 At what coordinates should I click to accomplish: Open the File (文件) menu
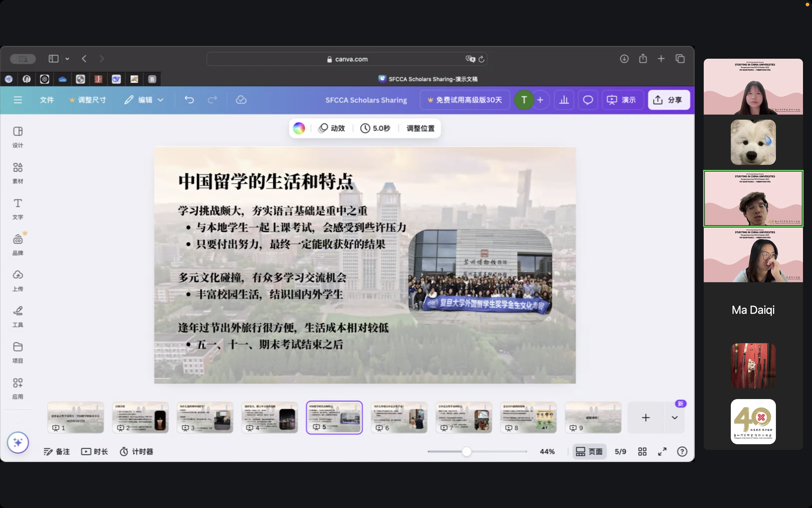[x=47, y=100]
